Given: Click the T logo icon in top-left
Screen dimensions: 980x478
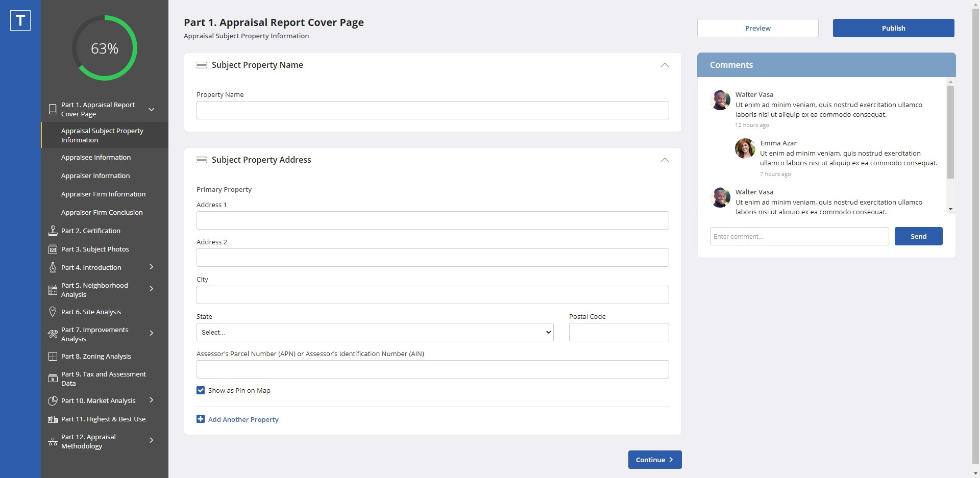Looking at the screenshot, I should point(20,20).
